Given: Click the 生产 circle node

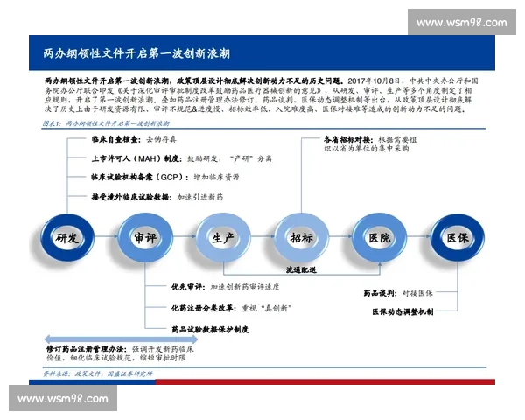Looking at the screenshot, I should (x=223, y=238).
